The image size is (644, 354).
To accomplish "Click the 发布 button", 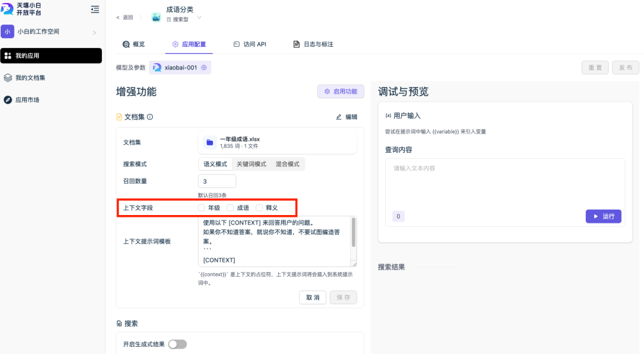I will [625, 68].
